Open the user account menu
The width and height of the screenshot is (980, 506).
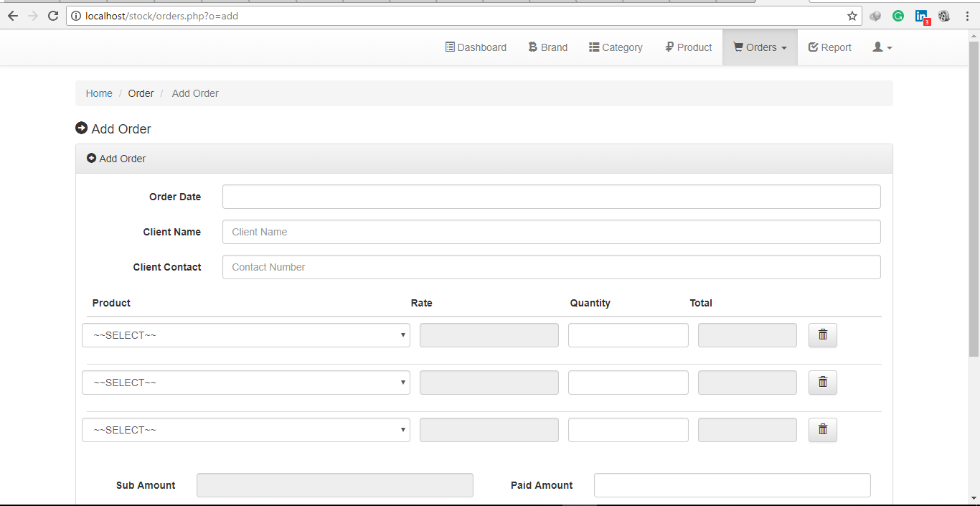(x=882, y=47)
